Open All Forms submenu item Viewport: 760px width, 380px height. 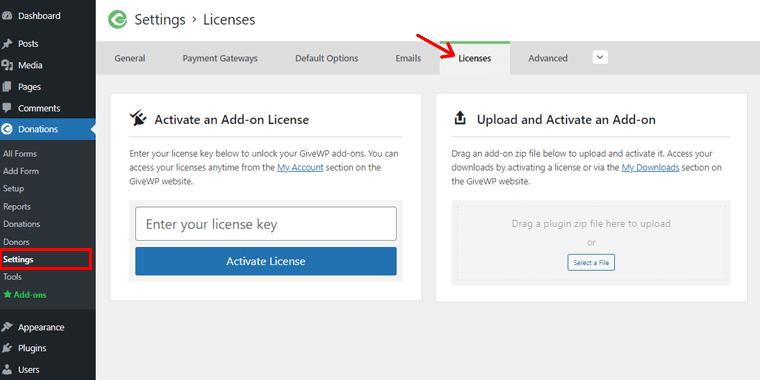click(x=20, y=154)
